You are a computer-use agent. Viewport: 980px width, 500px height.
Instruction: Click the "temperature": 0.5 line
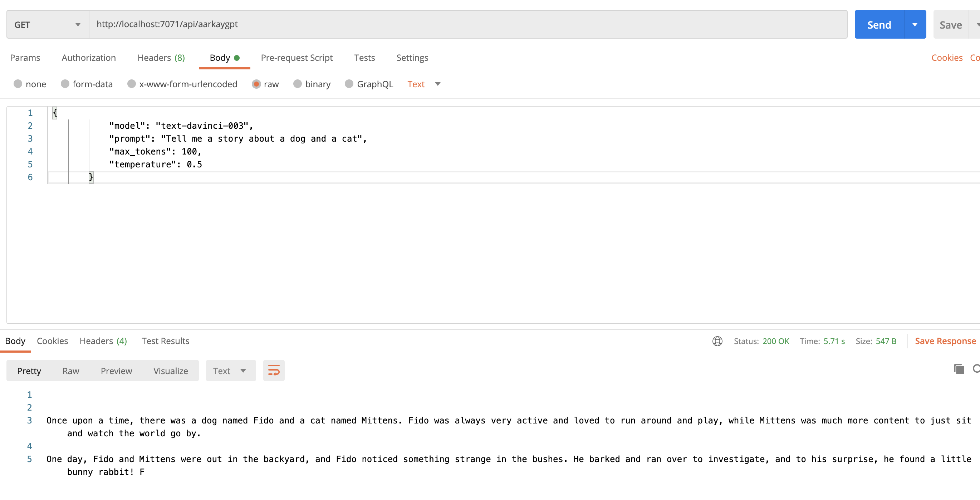[156, 165]
